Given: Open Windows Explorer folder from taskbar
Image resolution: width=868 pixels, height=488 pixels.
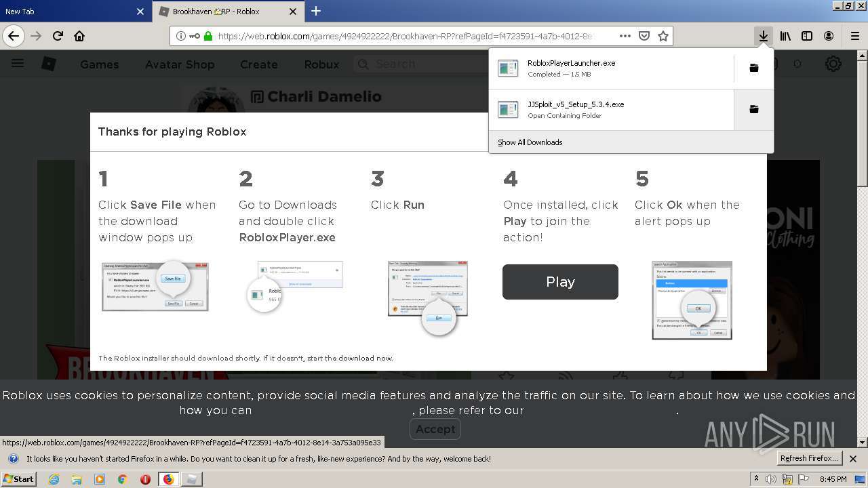Looking at the screenshot, I should tap(77, 479).
